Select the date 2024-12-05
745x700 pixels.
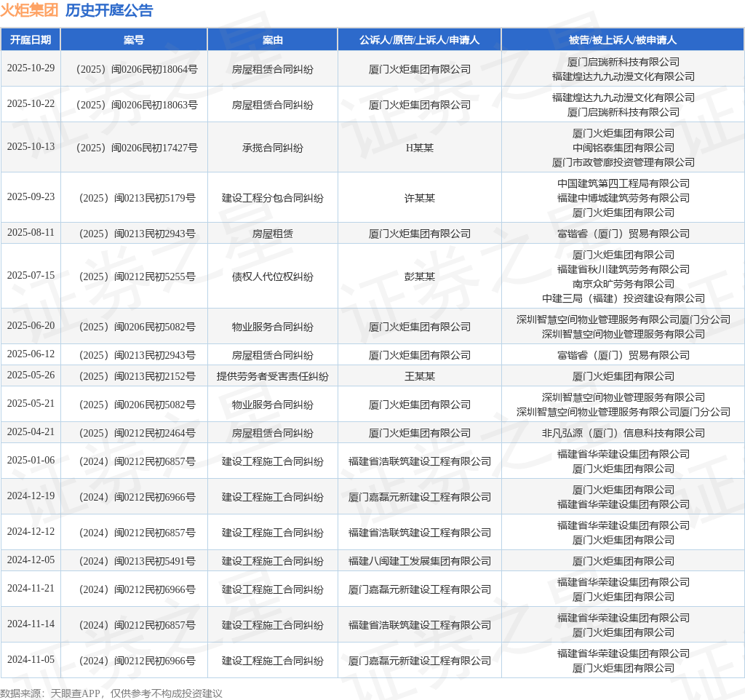pos(31,560)
